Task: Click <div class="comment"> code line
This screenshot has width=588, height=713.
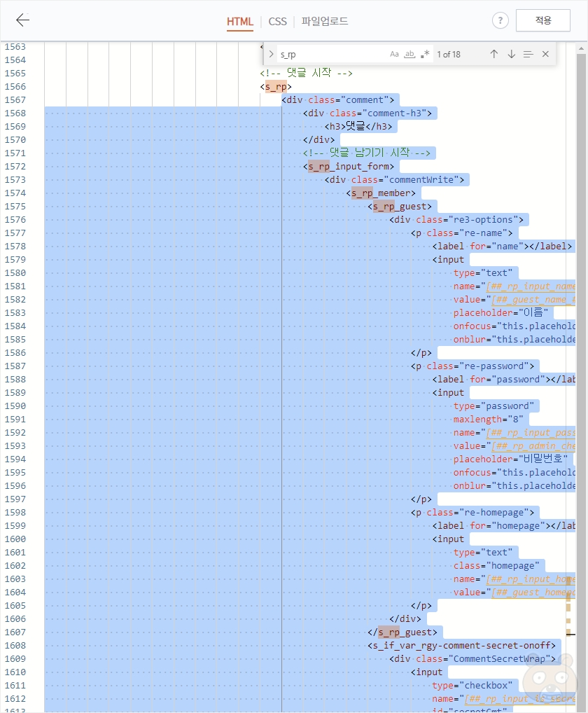Action: click(337, 99)
